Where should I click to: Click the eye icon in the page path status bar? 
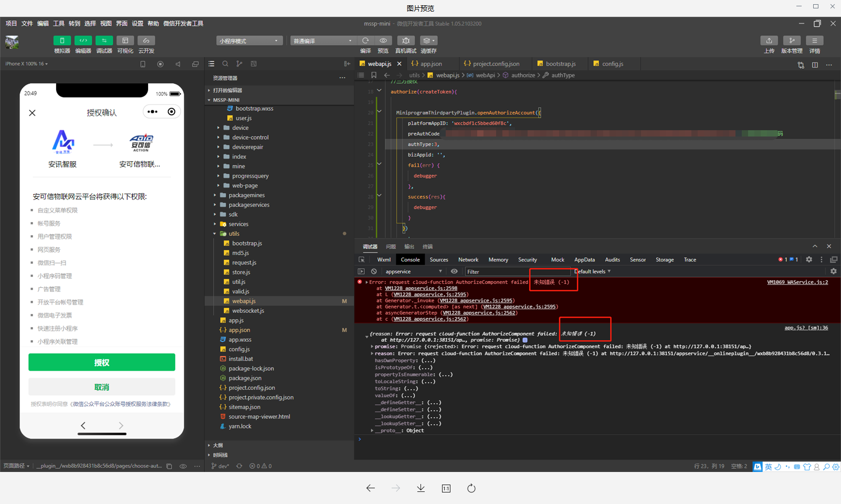point(183,466)
